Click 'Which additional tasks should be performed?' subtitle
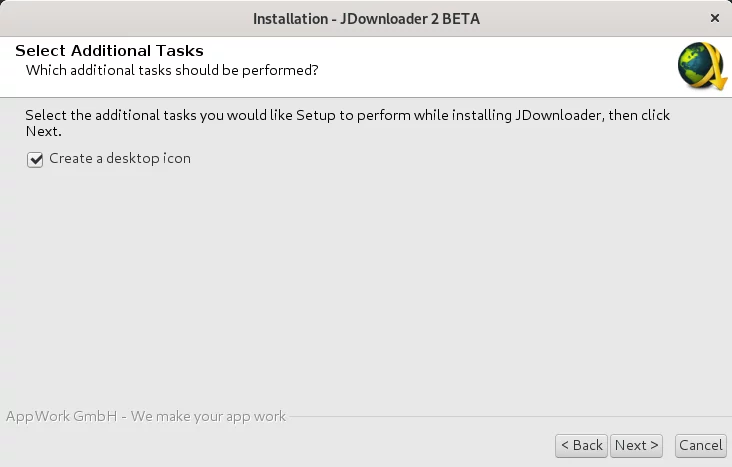This screenshot has height=467, width=732. 172,70
